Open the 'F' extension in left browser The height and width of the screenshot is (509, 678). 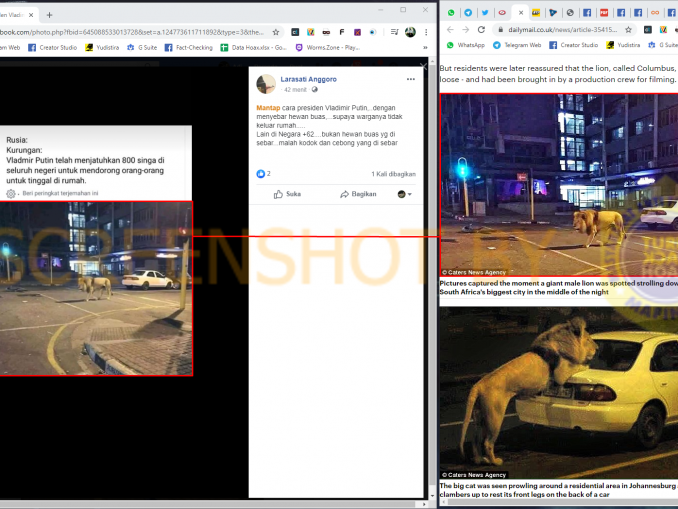tap(342, 32)
